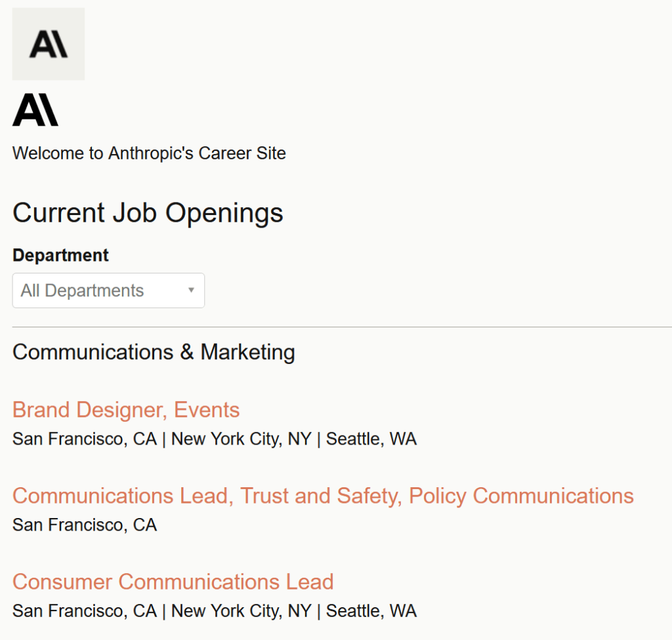Click the Department label above the selector
672x640 pixels.
60,255
